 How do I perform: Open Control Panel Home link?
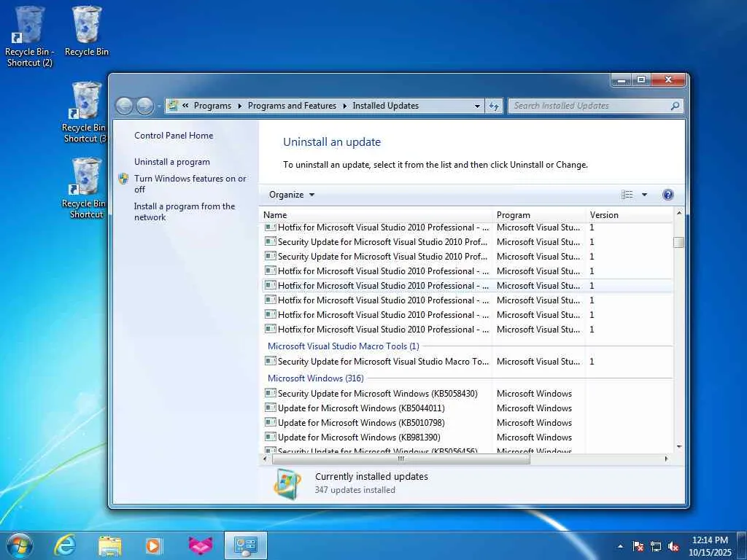174,135
